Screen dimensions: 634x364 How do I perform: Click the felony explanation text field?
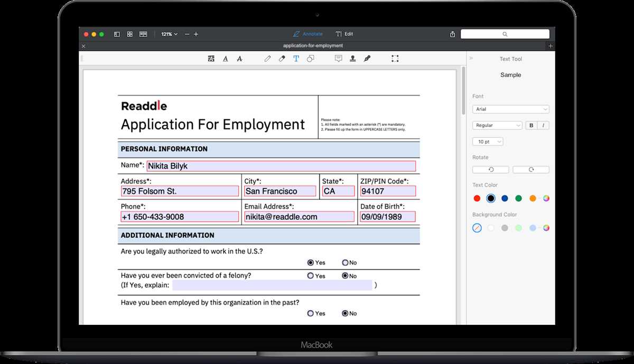click(x=272, y=285)
